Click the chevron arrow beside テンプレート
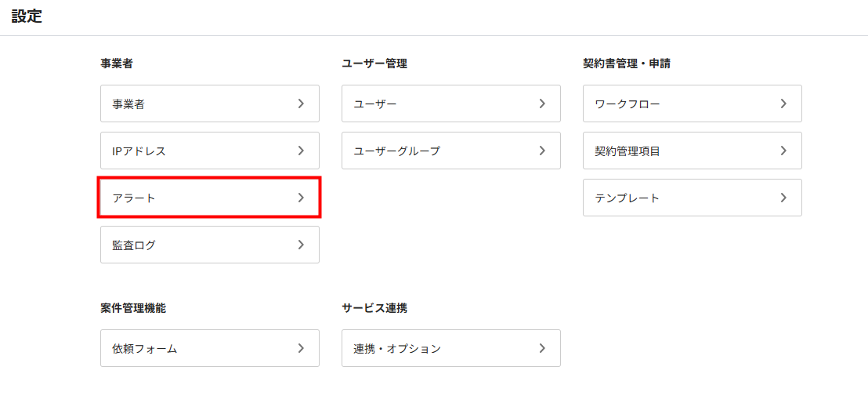 [783, 198]
